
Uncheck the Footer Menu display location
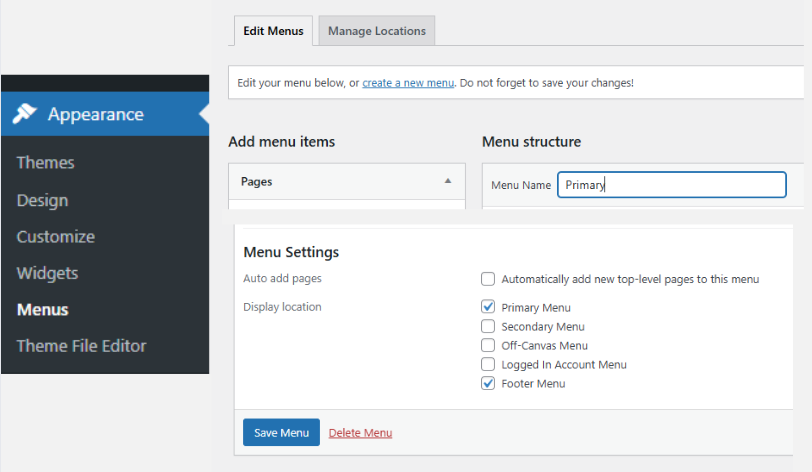(x=488, y=383)
